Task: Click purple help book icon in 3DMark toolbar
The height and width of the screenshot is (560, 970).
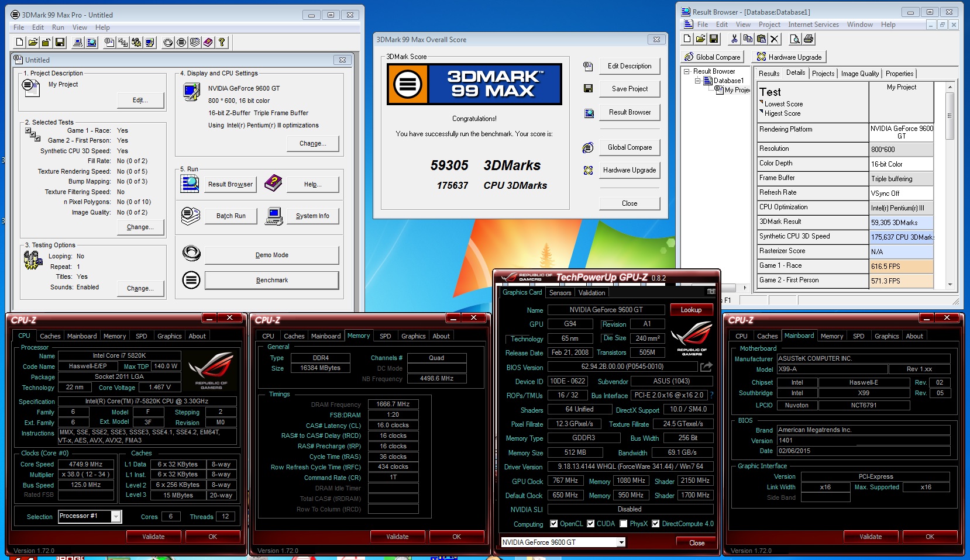Action: click(x=208, y=42)
